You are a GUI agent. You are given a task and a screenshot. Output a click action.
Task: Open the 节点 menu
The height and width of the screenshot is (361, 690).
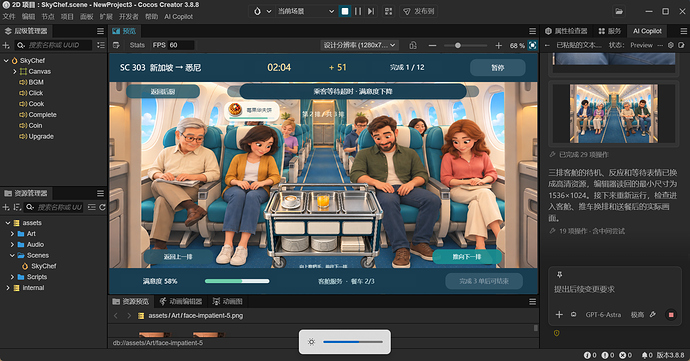pyautogui.click(x=48, y=17)
